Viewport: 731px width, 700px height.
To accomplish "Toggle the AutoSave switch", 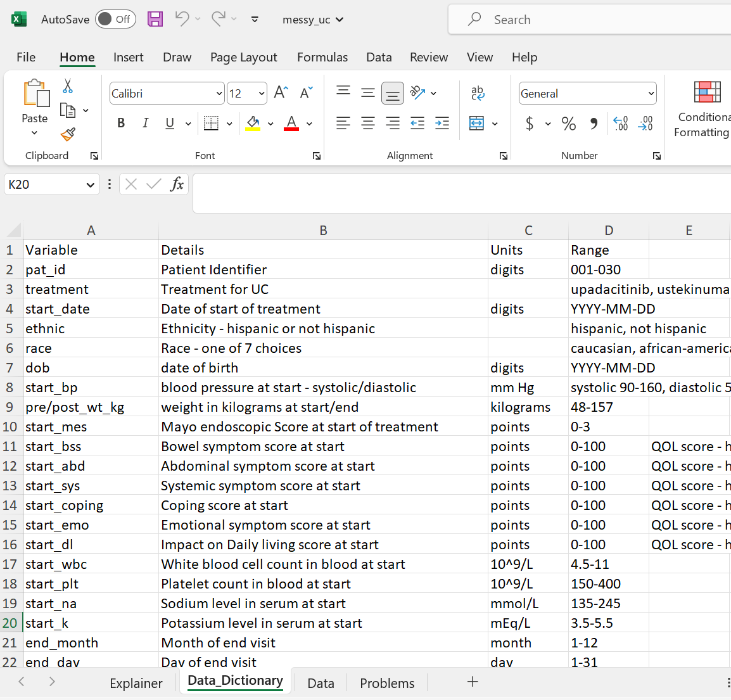I will [115, 19].
